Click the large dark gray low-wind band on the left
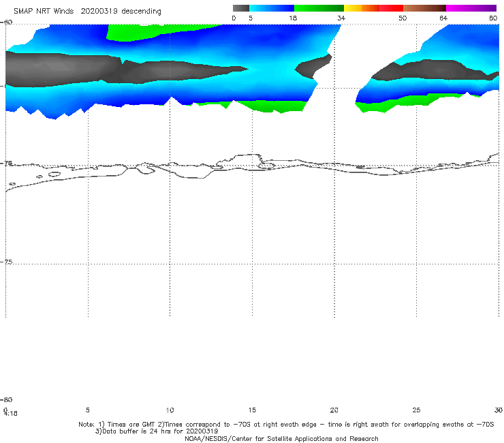This screenshot has height=443, width=504. pos(97,69)
